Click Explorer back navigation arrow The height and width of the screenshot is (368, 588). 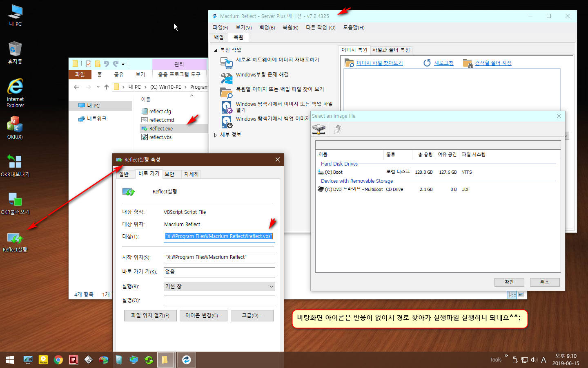point(76,87)
